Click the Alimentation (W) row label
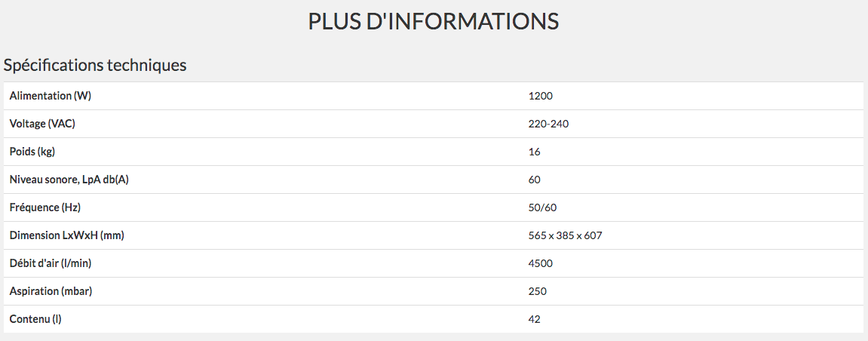 tap(51, 96)
